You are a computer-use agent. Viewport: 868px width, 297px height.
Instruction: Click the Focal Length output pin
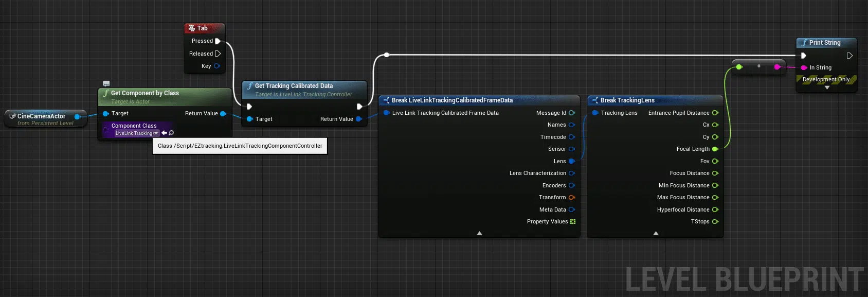pos(715,149)
